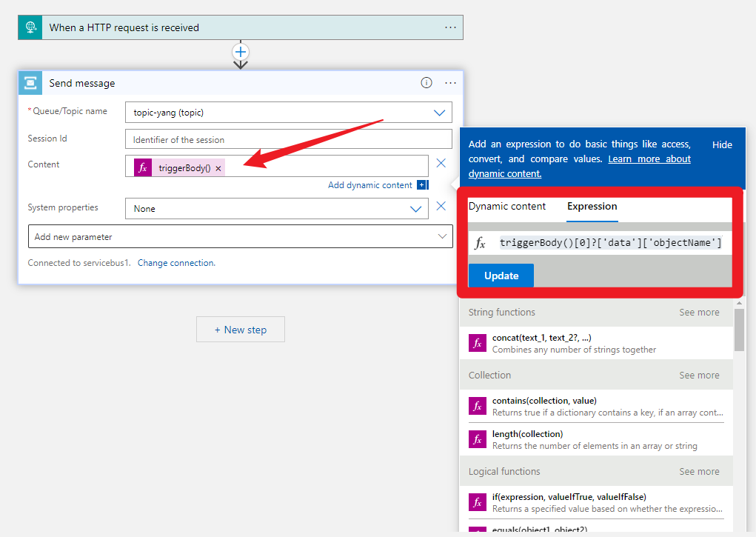Image resolution: width=756 pixels, height=537 pixels.
Task: Click the Send message Service Bus icon
Action: (30, 83)
